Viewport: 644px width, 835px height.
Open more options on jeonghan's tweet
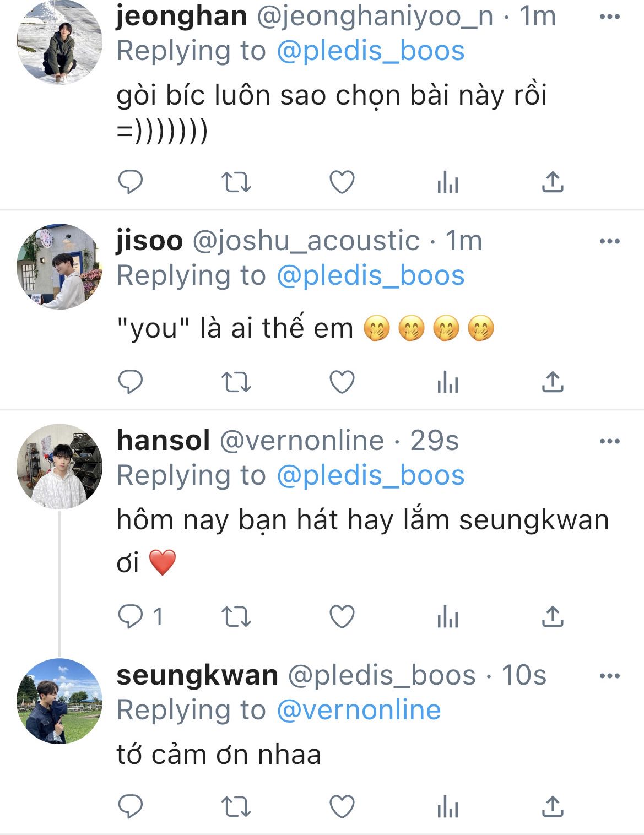609,17
